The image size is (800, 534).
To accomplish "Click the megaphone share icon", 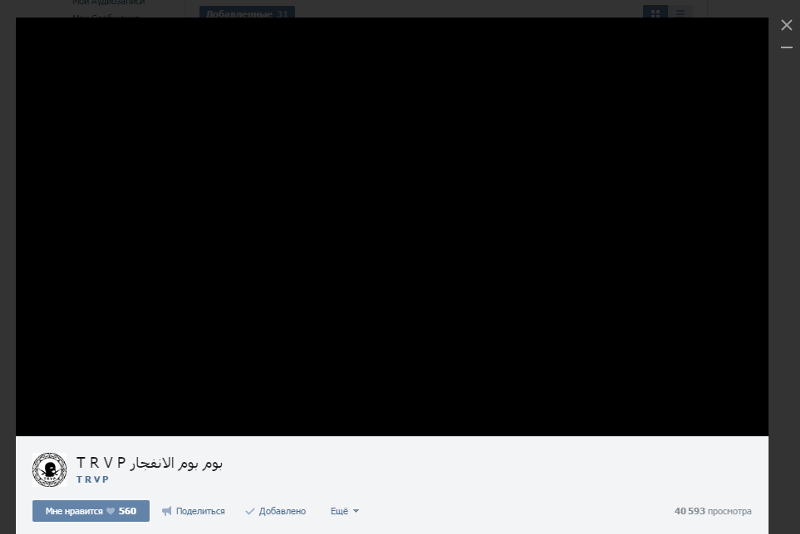I will 167,511.
